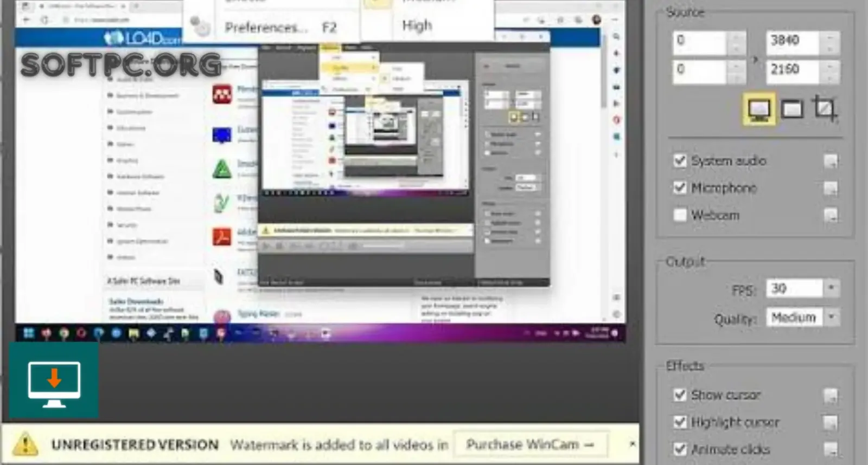Image resolution: width=868 pixels, height=465 pixels.
Task: Open System audio settings button
Action: [x=831, y=161]
